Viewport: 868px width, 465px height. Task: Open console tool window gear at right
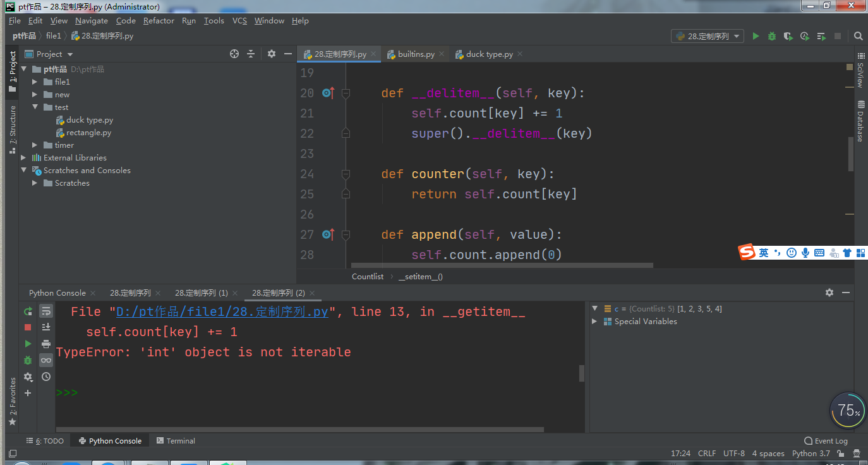(829, 293)
